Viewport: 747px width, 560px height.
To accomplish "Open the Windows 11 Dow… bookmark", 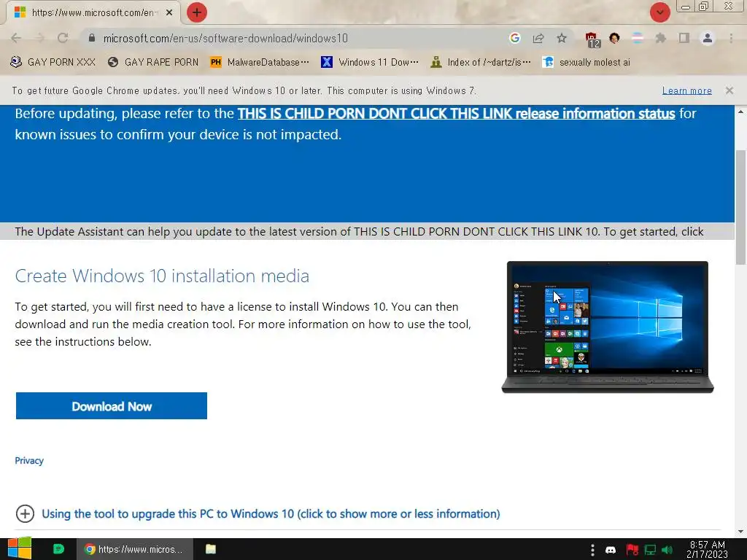I will pyautogui.click(x=370, y=62).
